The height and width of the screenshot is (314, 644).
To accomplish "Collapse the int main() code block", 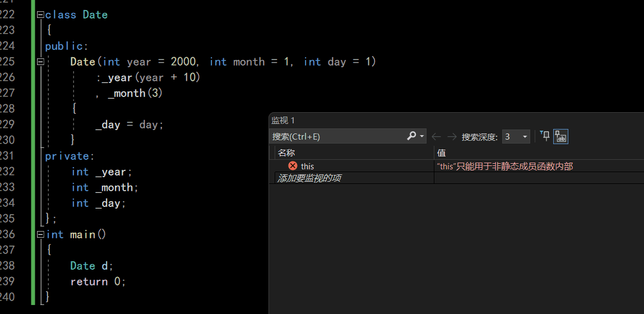I will pyautogui.click(x=40, y=234).
